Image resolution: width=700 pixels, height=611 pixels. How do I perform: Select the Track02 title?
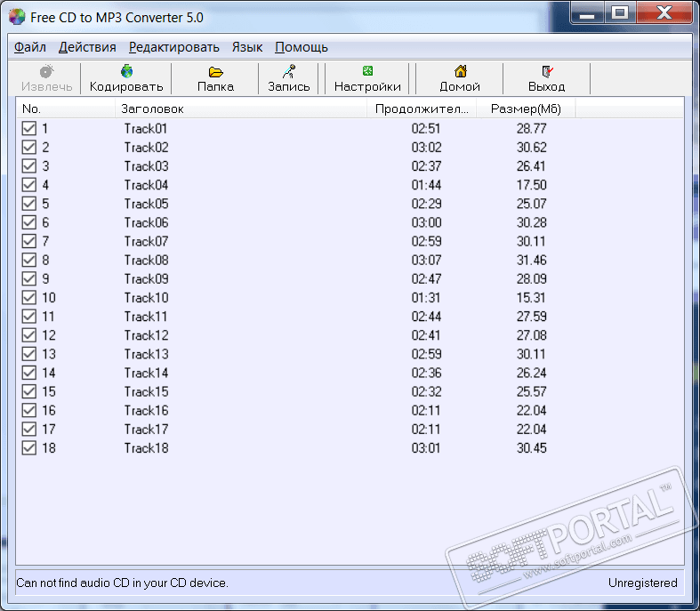[147, 148]
